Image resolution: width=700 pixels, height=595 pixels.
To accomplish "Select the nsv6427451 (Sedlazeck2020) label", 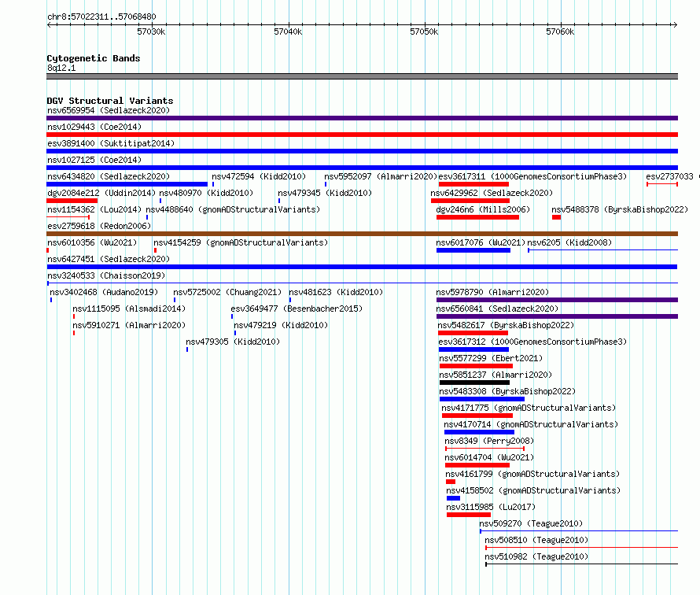I will pos(109,259).
